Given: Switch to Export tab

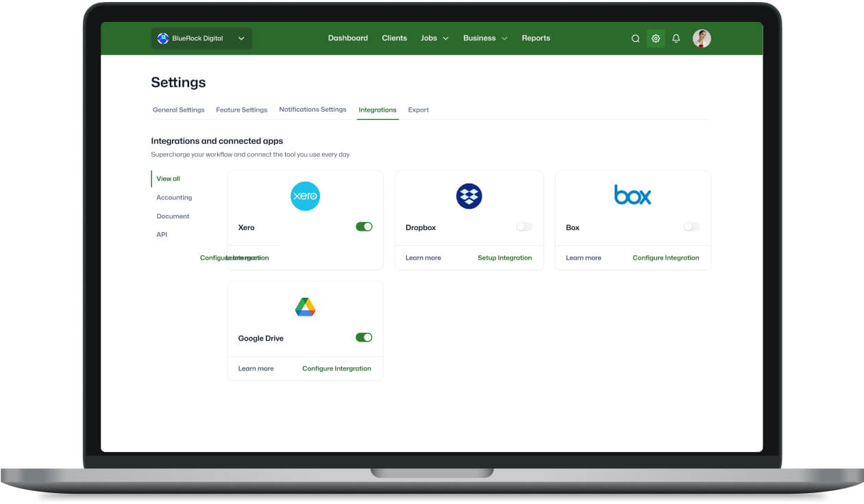Looking at the screenshot, I should [x=419, y=110].
